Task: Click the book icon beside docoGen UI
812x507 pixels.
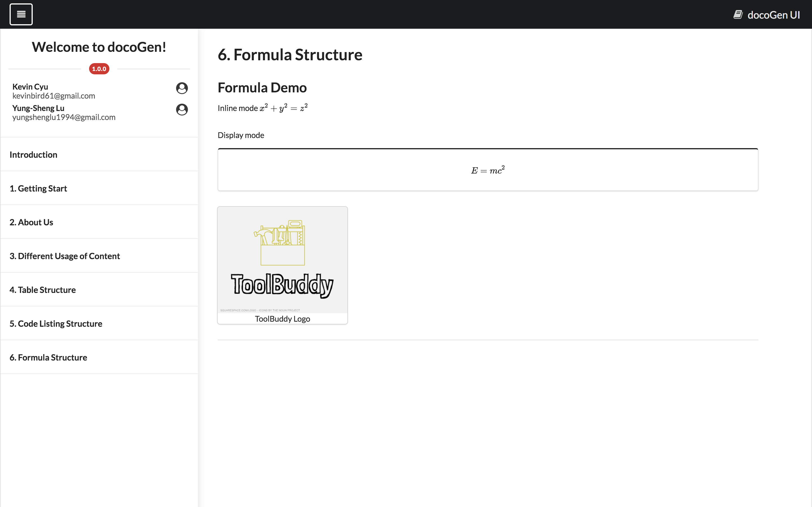Action: pyautogui.click(x=738, y=14)
